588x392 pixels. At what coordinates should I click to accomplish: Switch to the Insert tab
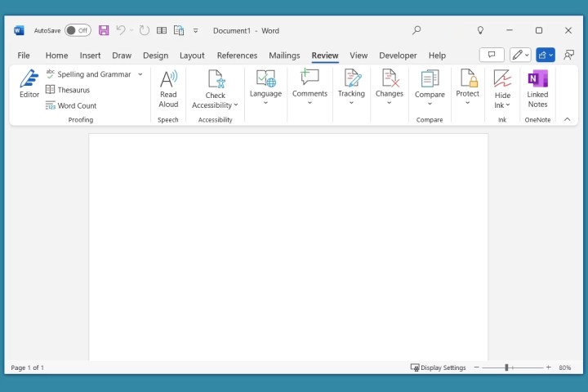90,56
